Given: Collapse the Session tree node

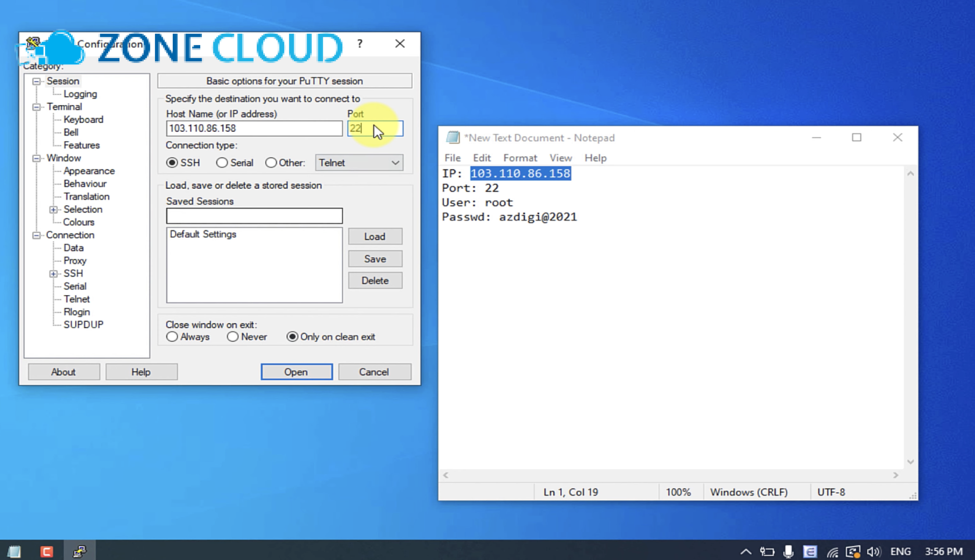Looking at the screenshot, I should coord(37,81).
